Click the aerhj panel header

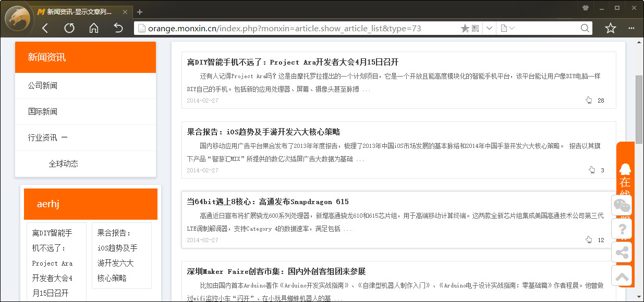(x=91, y=204)
